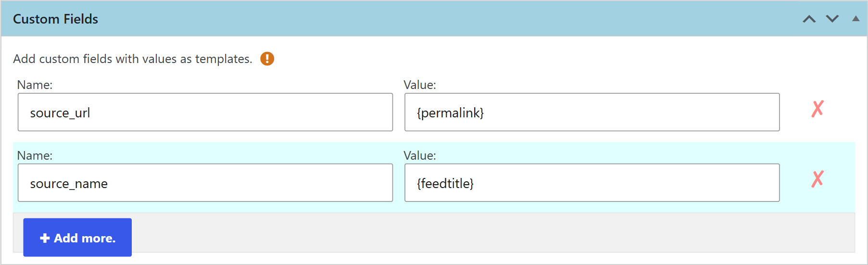Click the Add more button
This screenshot has height=265, width=868.
click(x=77, y=237)
